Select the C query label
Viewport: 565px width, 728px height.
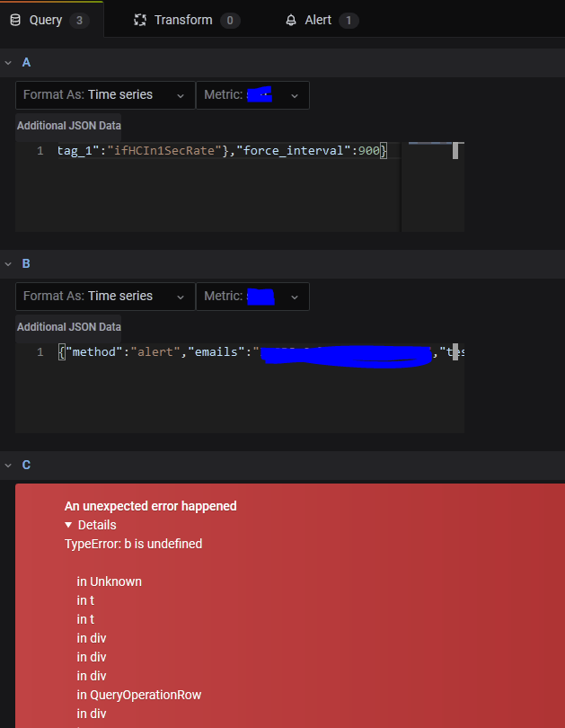click(x=25, y=465)
